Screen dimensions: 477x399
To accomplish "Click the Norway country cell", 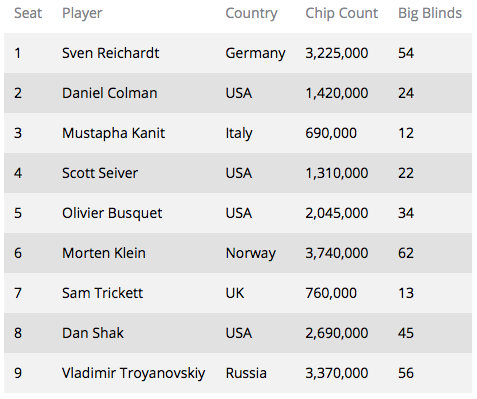I will point(251,254).
